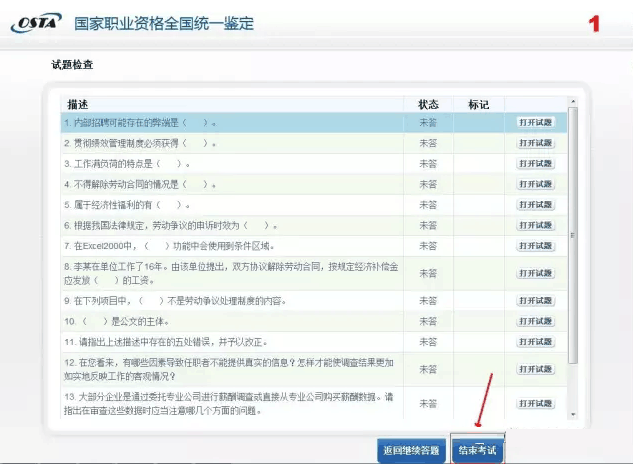Open question 3 工作满负荷 via 打开试题
Viewport: 633px width, 465px height.
tap(535, 163)
